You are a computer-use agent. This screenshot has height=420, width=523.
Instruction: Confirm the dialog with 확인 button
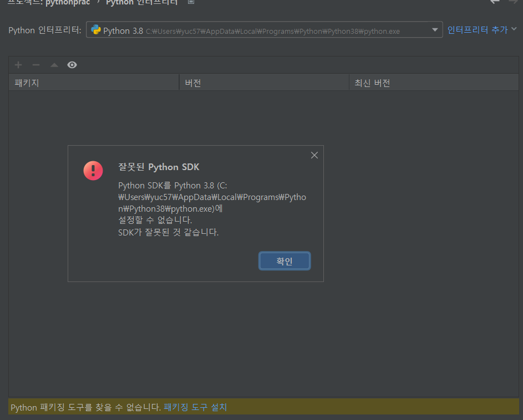[285, 261]
